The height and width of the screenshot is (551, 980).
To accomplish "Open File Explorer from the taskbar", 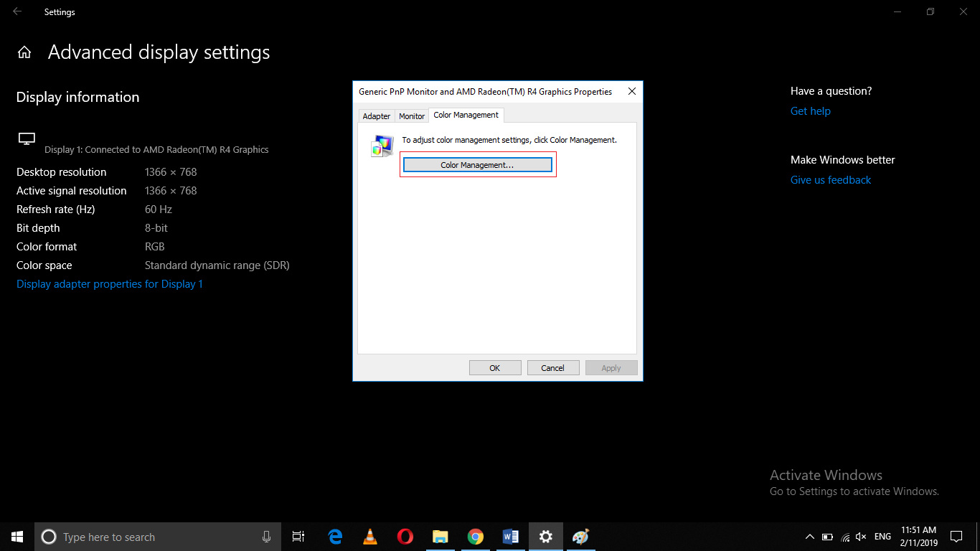I will pyautogui.click(x=440, y=536).
